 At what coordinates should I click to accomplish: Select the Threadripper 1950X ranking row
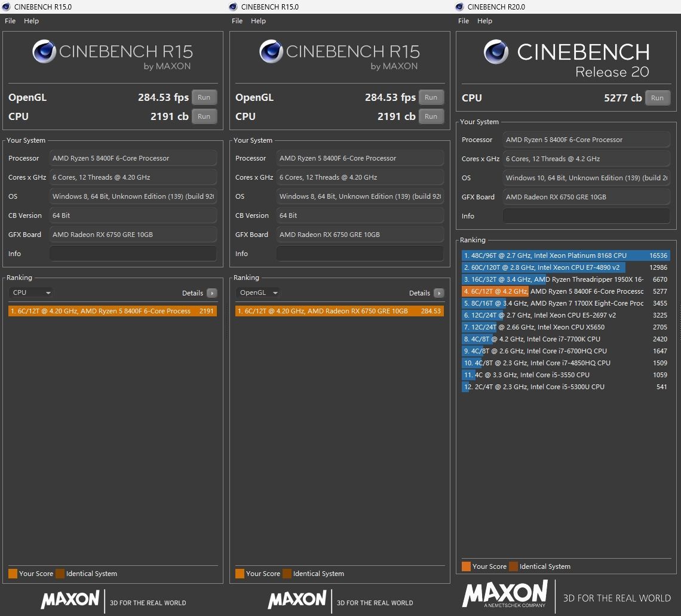[x=566, y=279]
